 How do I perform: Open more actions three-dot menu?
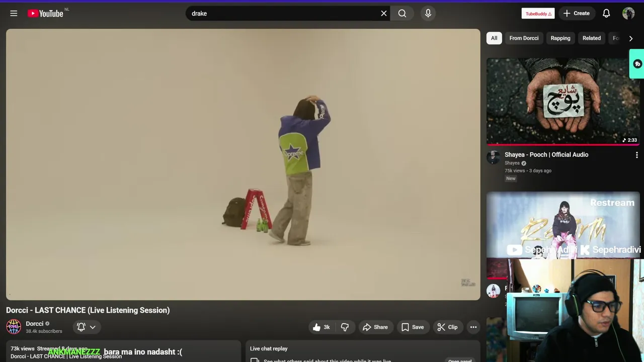coord(473,327)
